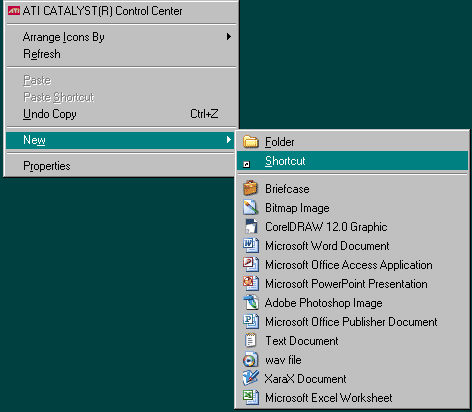Click the Access Application icon
Viewport: 472px width, 412px height.
point(251,264)
